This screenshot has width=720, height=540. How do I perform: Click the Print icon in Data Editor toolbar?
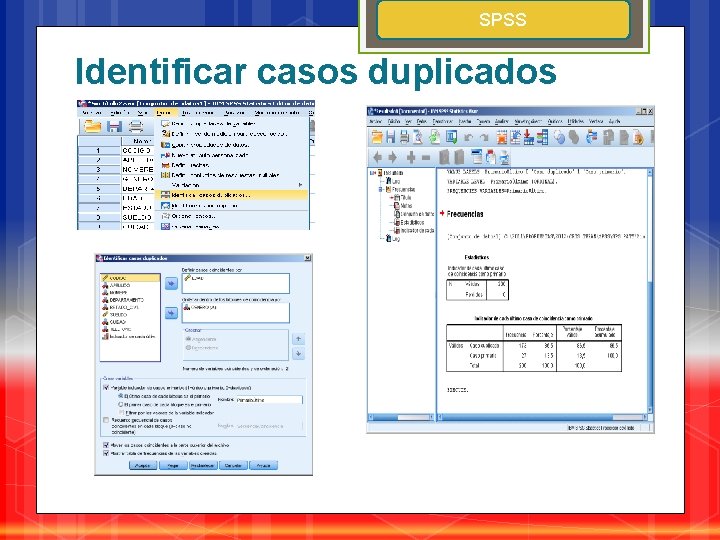[x=136, y=126]
